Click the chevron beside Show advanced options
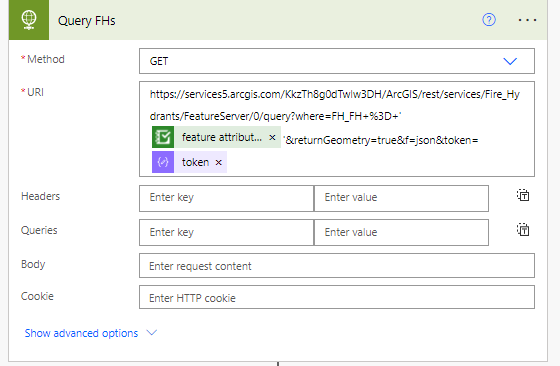Screen dimensions: 560x366 152,333
